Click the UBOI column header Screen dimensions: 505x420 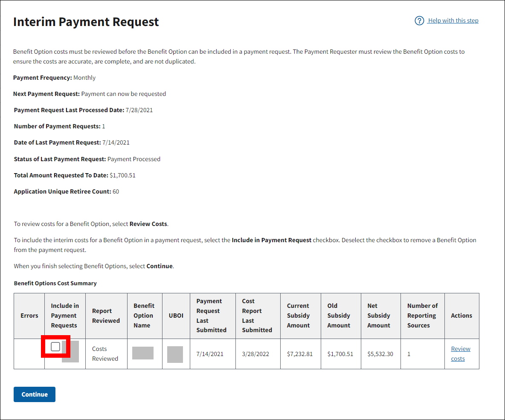[176, 316]
